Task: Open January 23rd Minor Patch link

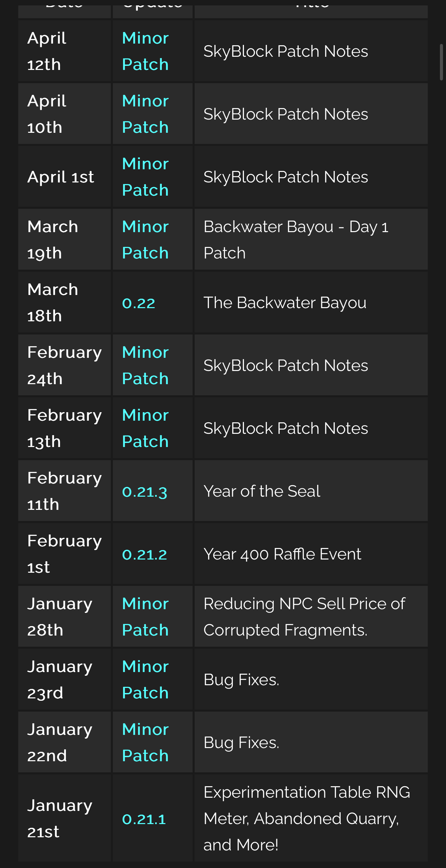Action: pyautogui.click(x=145, y=680)
